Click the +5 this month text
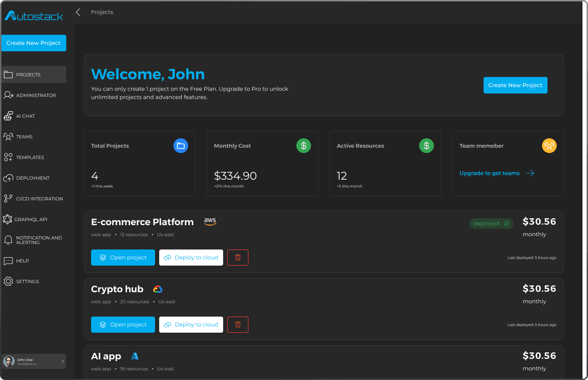This screenshot has height=380, width=588. pyautogui.click(x=349, y=186)
